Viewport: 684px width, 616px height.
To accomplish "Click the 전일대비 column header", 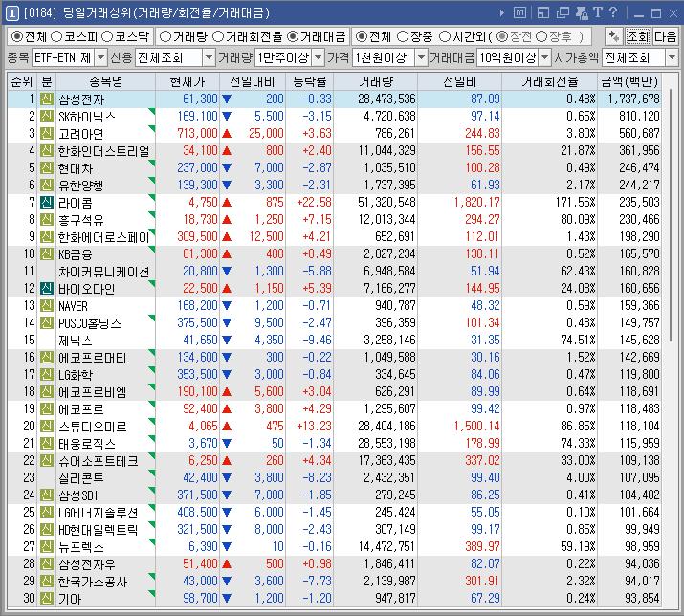I will coord(253,81).
